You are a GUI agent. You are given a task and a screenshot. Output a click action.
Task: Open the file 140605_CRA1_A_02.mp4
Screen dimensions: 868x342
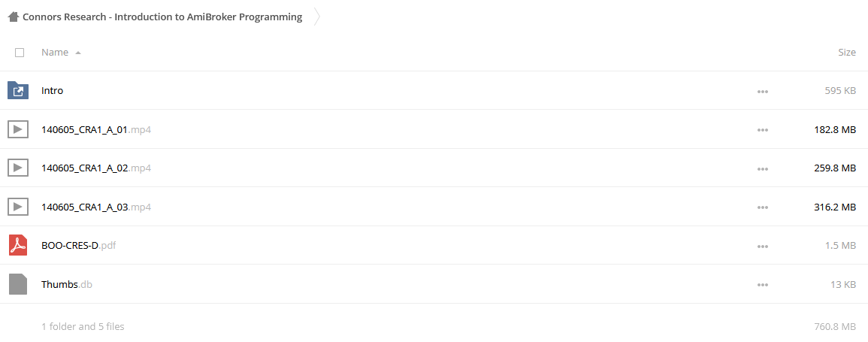point(96,168)
